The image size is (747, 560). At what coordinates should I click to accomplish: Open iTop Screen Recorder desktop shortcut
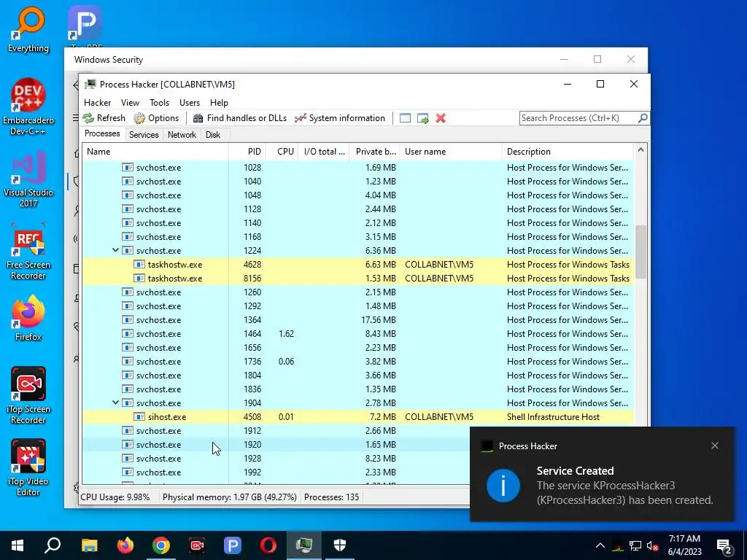pyautogui.click(x=28, y=395)
